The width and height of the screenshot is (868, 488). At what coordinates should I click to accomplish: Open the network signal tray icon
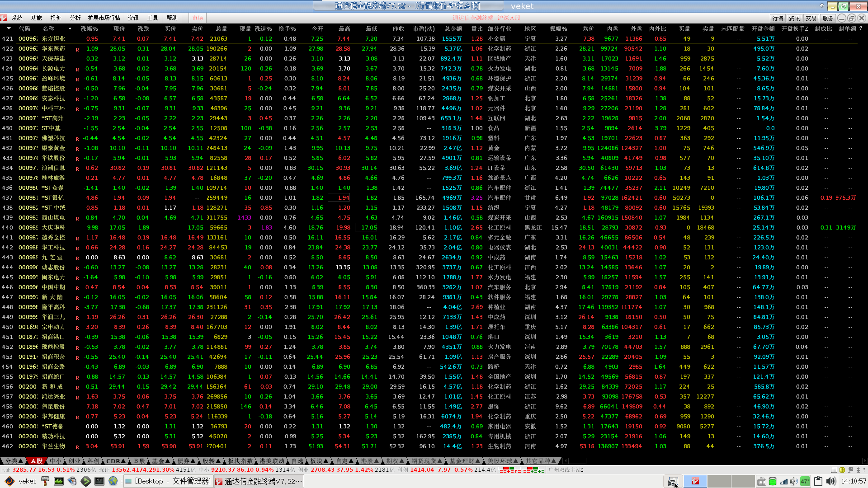tap(783, 482)
